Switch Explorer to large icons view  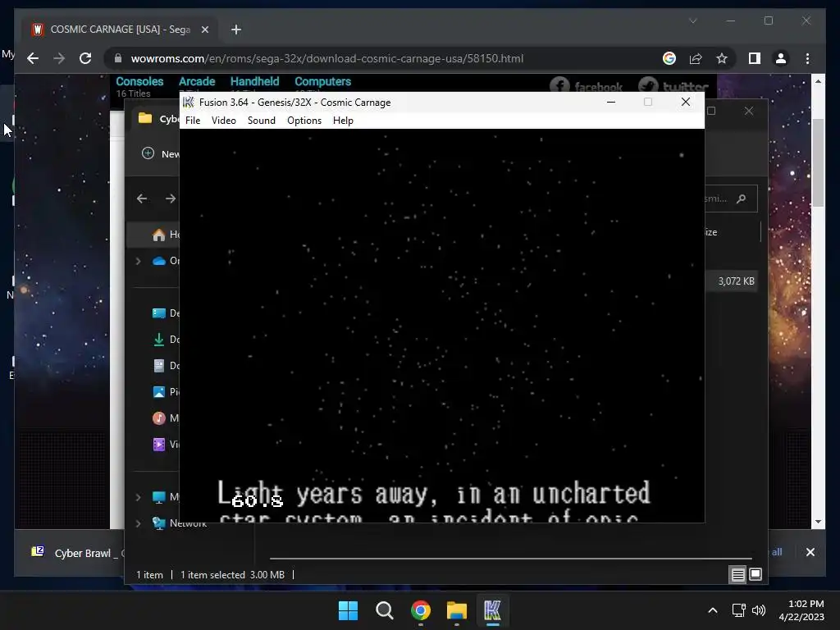[756, 574]
